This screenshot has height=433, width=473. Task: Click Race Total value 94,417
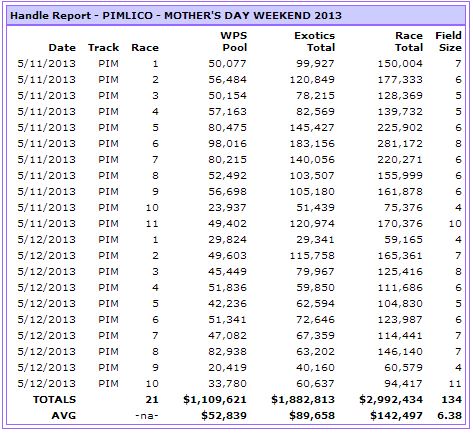coord(403,384)
